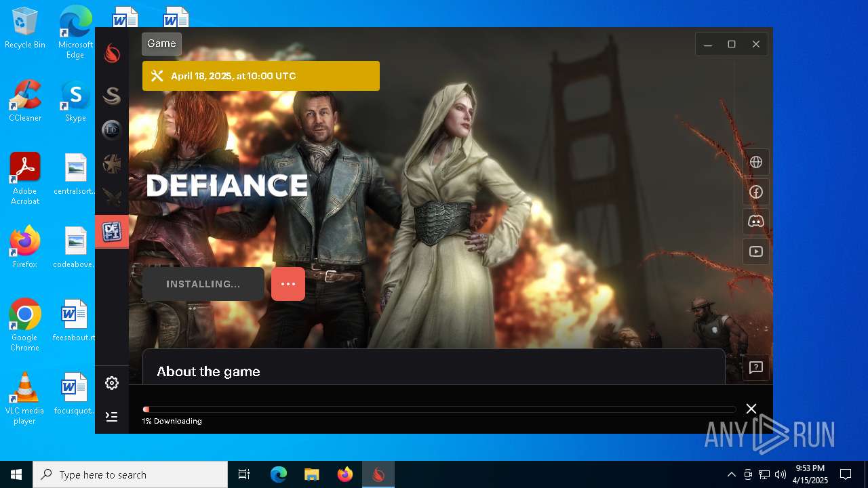Open the Defiance Discord icon
The height and width of the screenshot is (488, 868).
tap(756, 222)
